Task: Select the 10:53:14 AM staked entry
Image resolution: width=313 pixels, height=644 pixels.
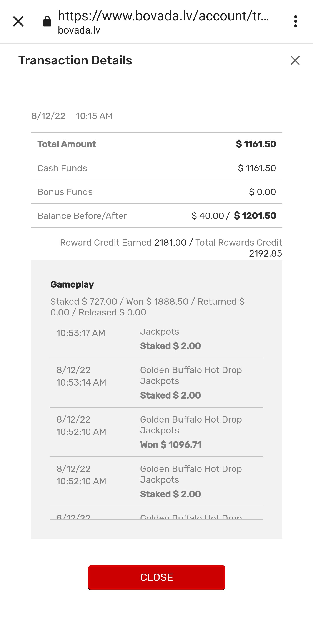Action: pos(157,383)
